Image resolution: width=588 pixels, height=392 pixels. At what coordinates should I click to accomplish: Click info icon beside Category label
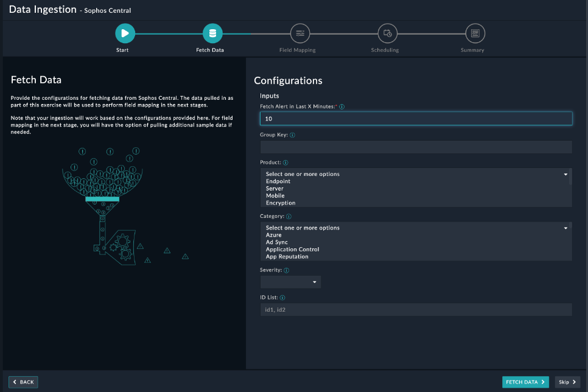289,216
